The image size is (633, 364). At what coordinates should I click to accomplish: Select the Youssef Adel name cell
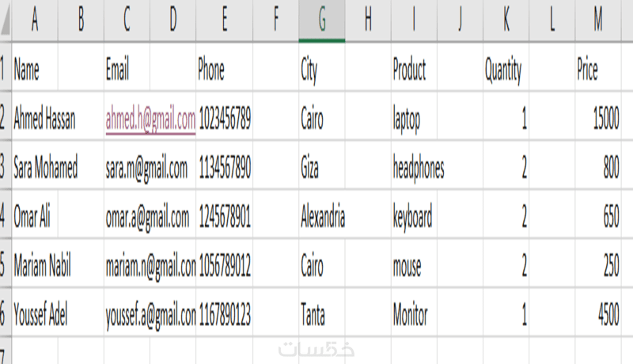(58, 313)
